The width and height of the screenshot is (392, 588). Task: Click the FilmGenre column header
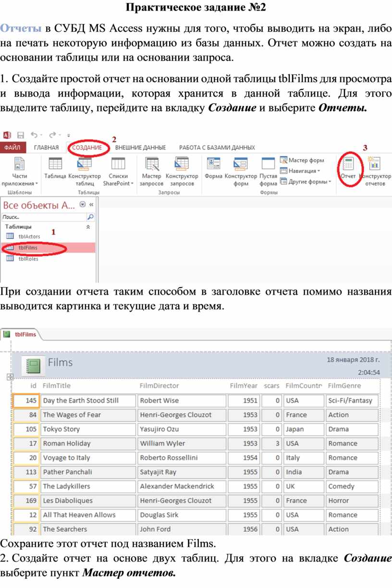click(344, 386)
